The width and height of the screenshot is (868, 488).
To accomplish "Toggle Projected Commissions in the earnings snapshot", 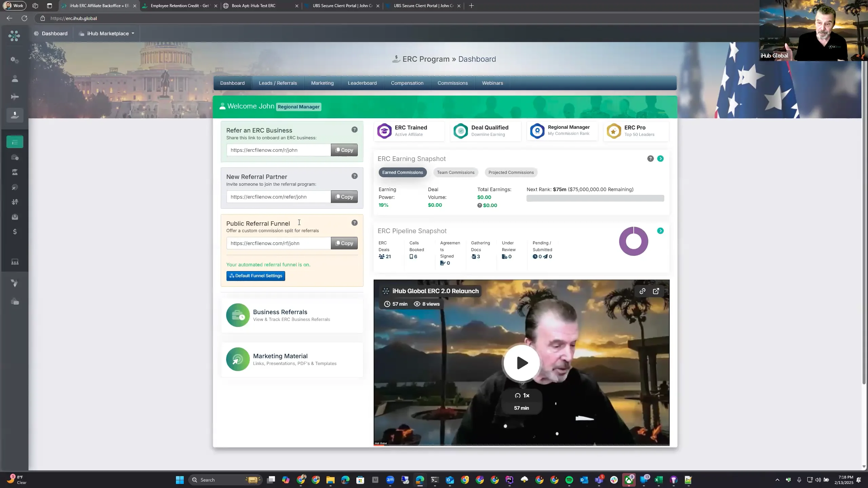I will [511, 172].
